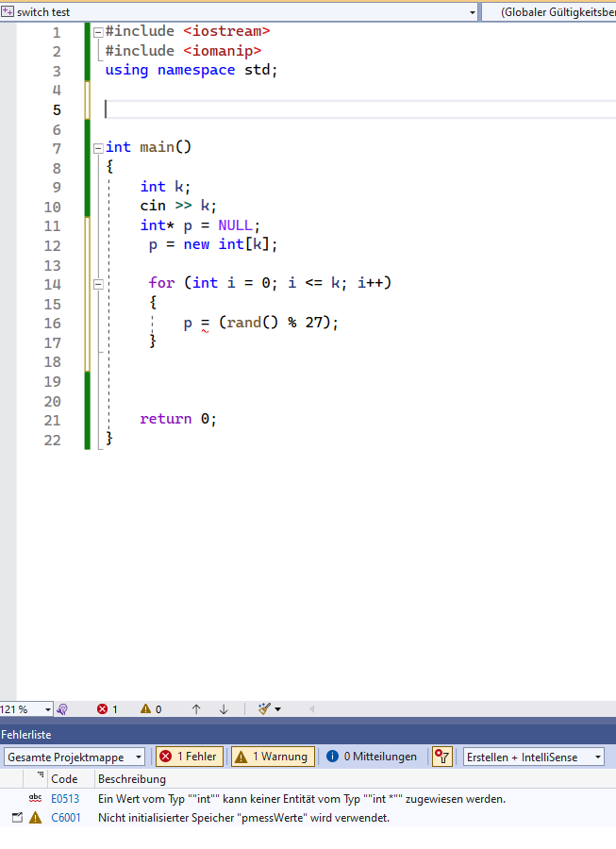This screenshot has height=849, width=616.
Task: Click the squiggled '=' on line 16
Action: 205,324
